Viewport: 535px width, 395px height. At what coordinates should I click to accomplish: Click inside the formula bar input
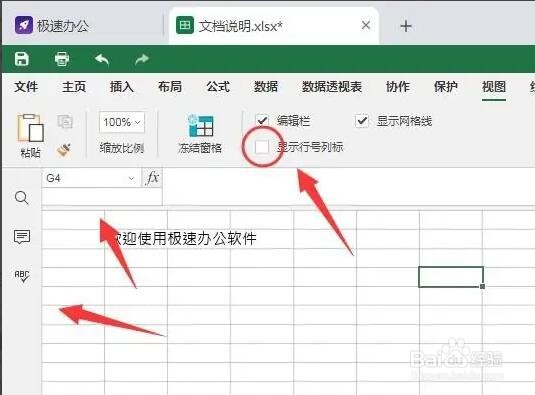[348, 186]
